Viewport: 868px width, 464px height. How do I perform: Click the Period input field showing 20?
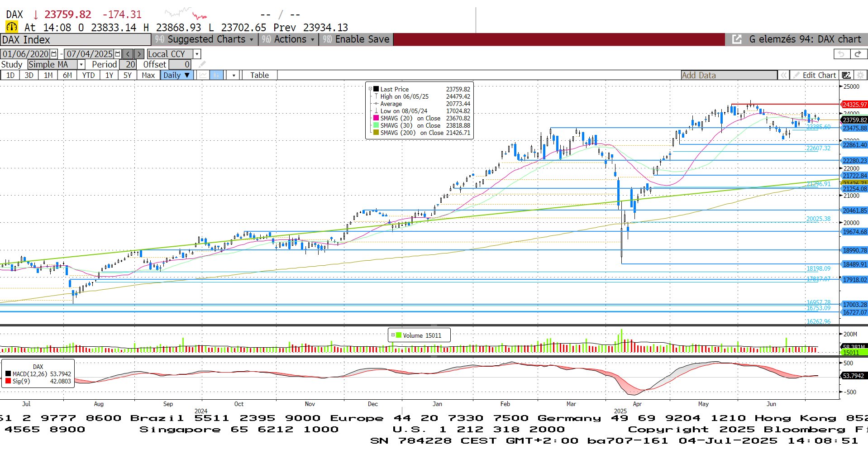[x=128, y=65]
